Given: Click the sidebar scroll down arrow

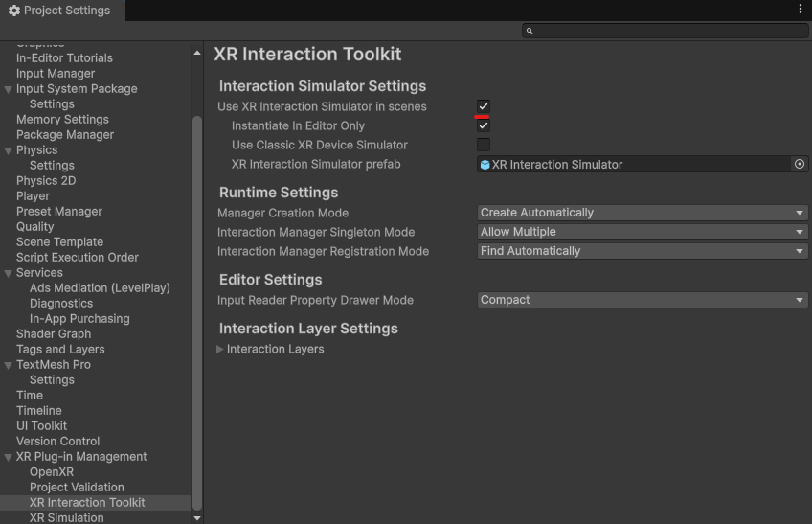Looking at the screenshot, I should 197,518.
